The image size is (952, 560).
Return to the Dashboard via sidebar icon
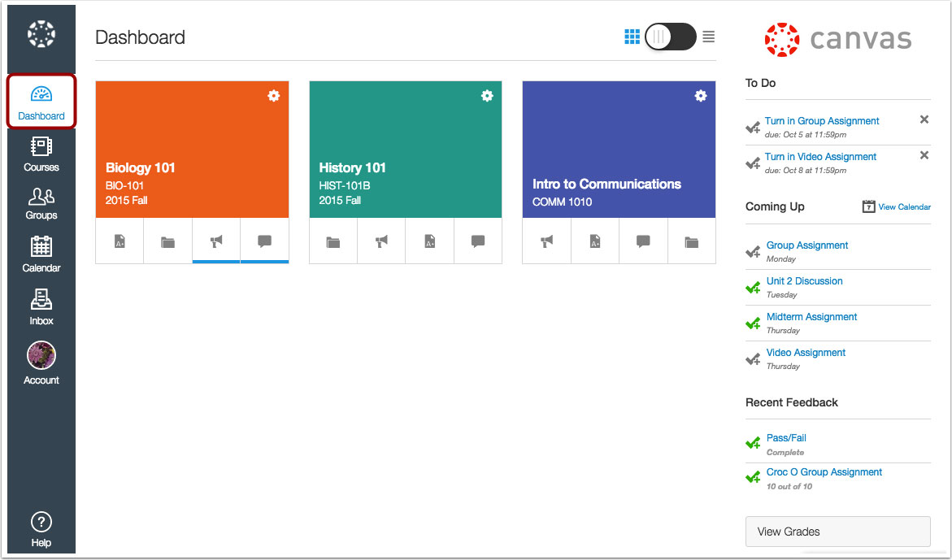tap(41, 101)
